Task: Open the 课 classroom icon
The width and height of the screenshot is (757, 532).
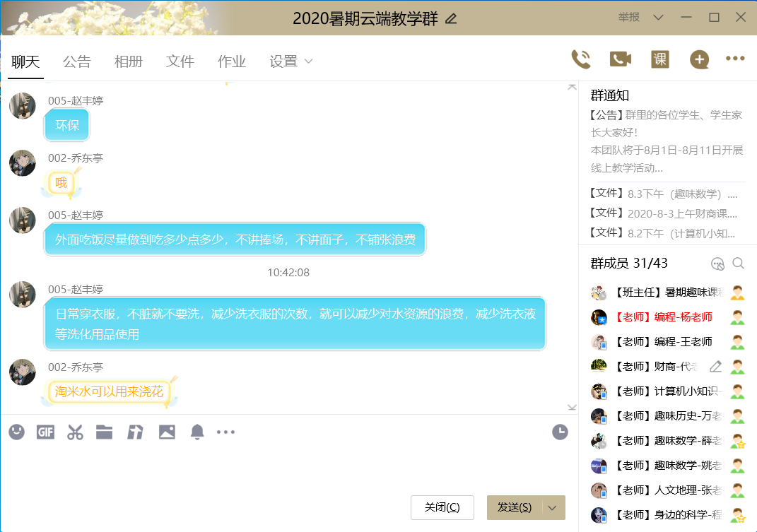Action: [x=660, y=59]
